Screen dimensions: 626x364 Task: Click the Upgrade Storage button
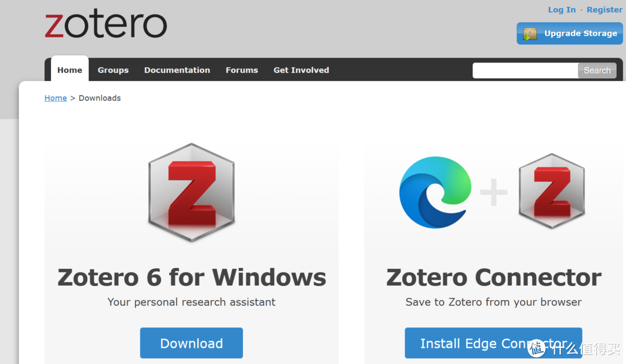pos(570,33)
